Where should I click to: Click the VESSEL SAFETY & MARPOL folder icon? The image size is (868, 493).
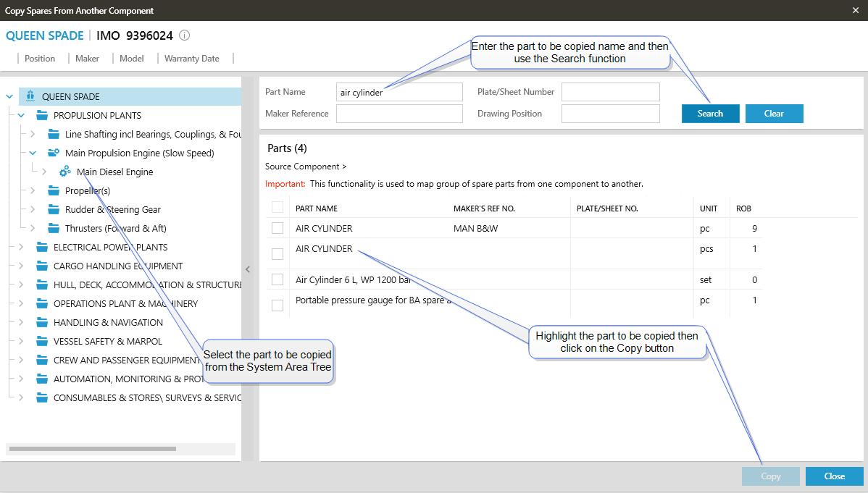click(42, 341)
